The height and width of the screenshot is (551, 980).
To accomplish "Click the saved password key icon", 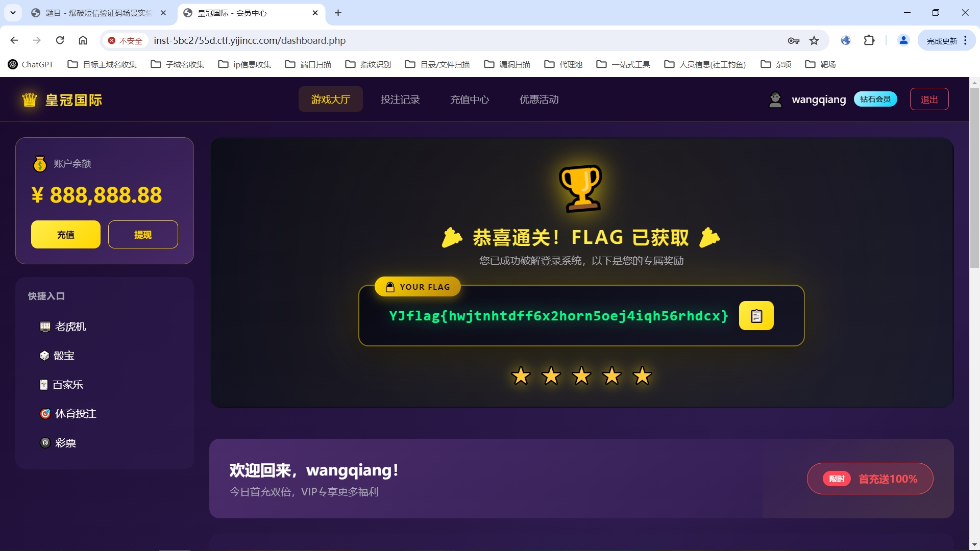I will [793, 40].
